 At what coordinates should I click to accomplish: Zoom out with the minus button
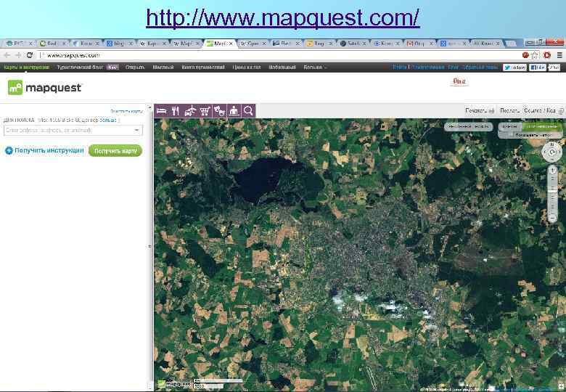[552, 218]
